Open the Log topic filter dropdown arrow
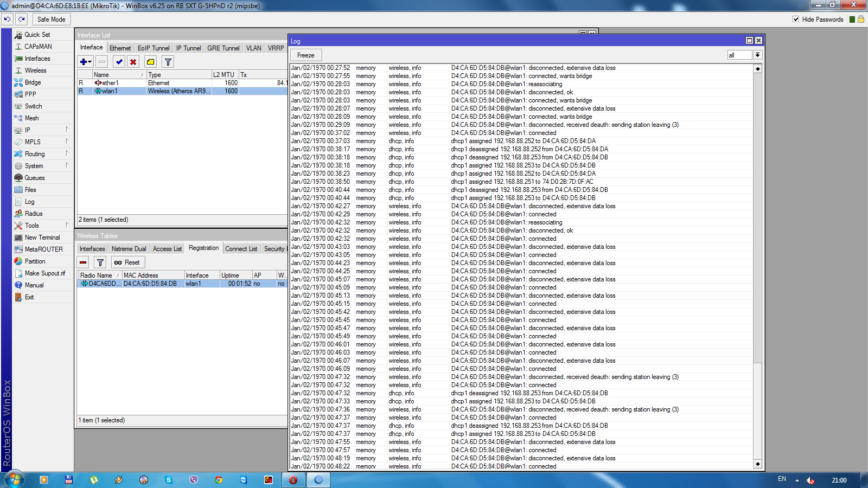868x488 pixels. (x=757, y=55)
